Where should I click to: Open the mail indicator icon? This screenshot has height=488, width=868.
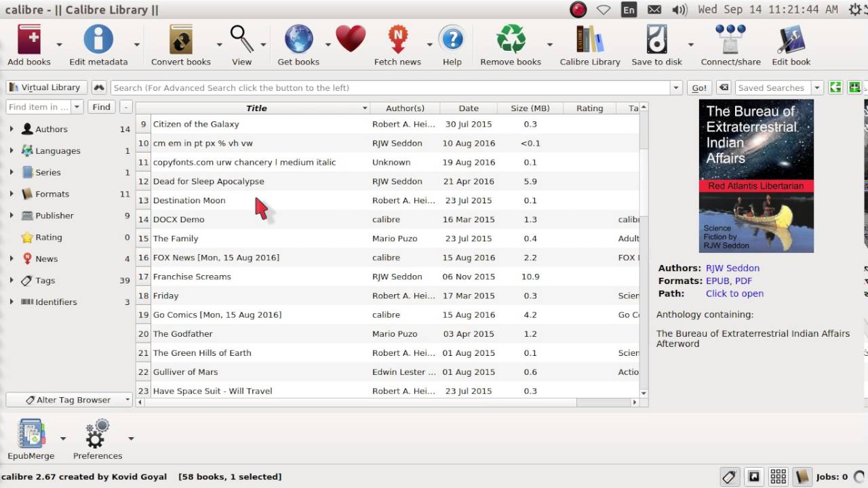point(654,9)
